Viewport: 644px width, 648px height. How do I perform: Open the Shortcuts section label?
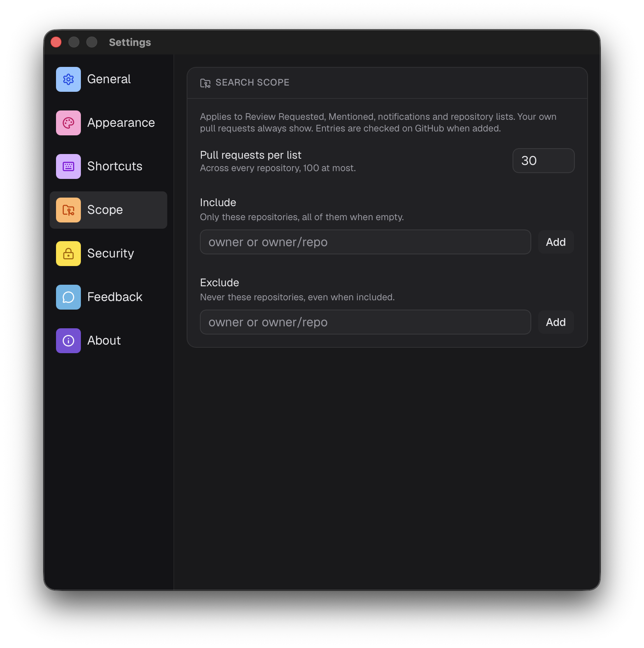(x=115, y=166)
